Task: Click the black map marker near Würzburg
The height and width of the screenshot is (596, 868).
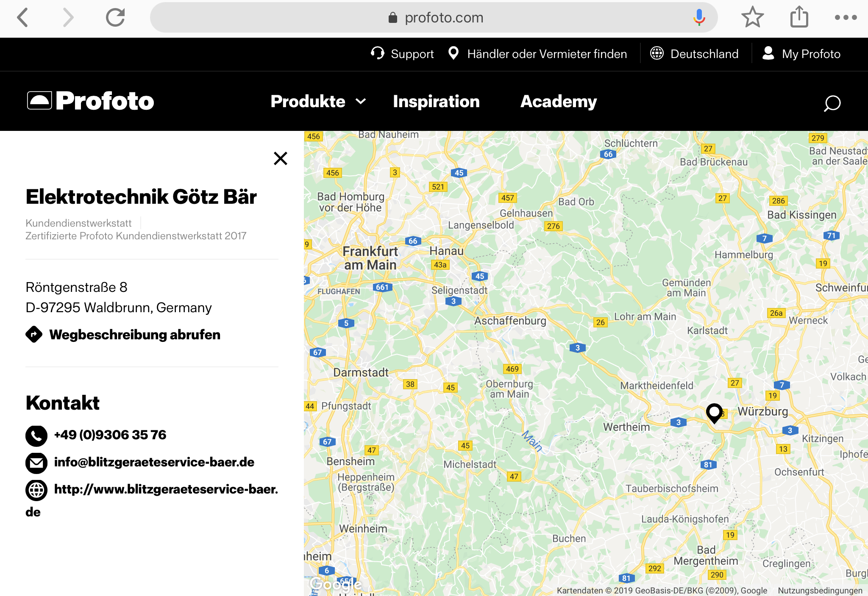Action: (714, 413)
